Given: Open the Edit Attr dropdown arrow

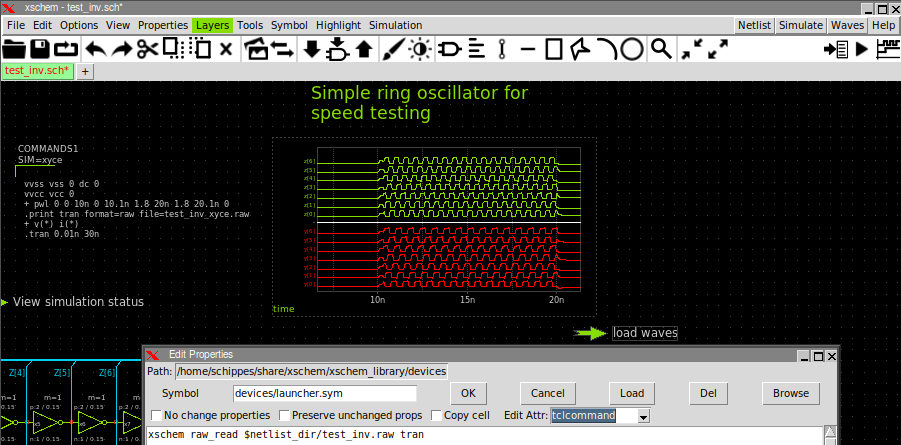Looking at the screenshot, I should coord(643,416).
